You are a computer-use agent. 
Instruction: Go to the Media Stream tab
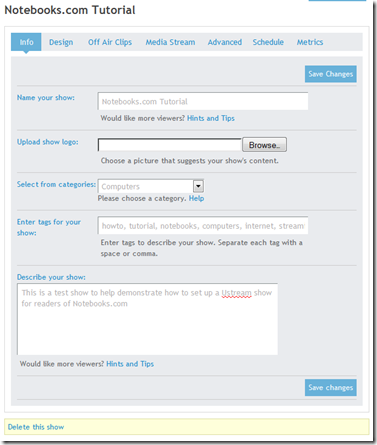tap(170, 42)
